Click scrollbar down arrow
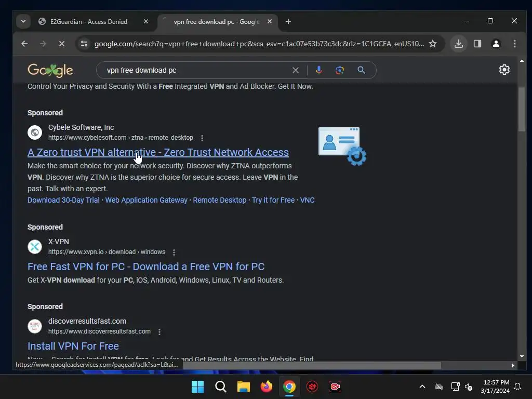 522,356
